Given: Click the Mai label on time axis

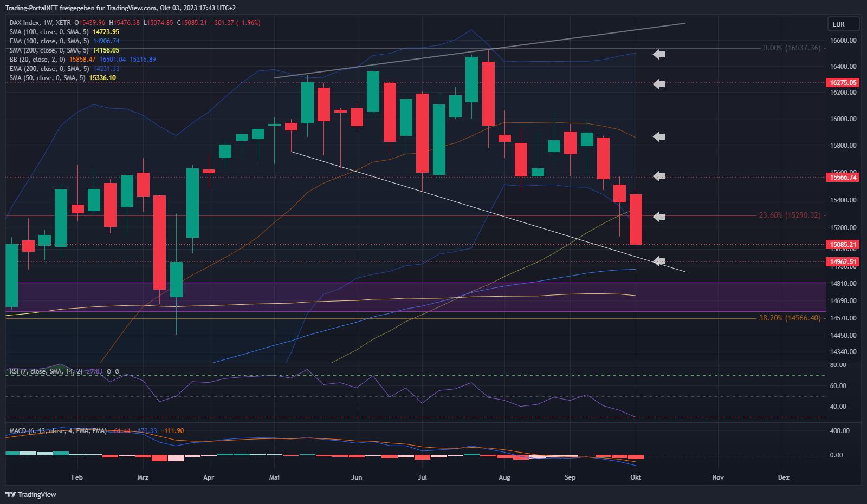Looking at the screenshot, I should coord(274,477).
